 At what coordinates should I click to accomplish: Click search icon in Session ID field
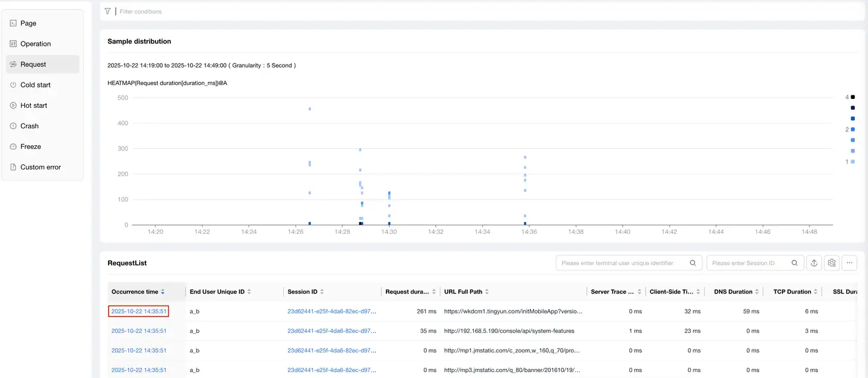[x=796, y=263]
